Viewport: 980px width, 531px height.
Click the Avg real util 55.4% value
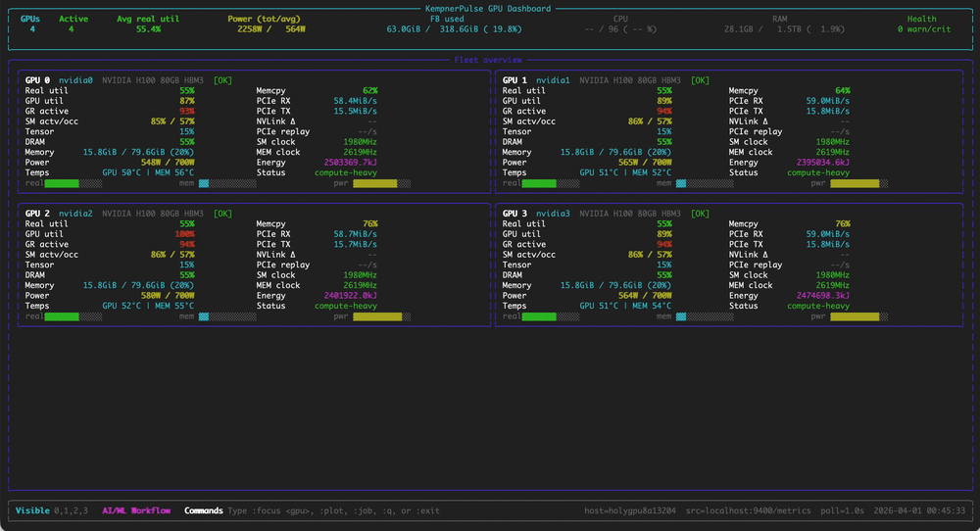coord(148,29)
